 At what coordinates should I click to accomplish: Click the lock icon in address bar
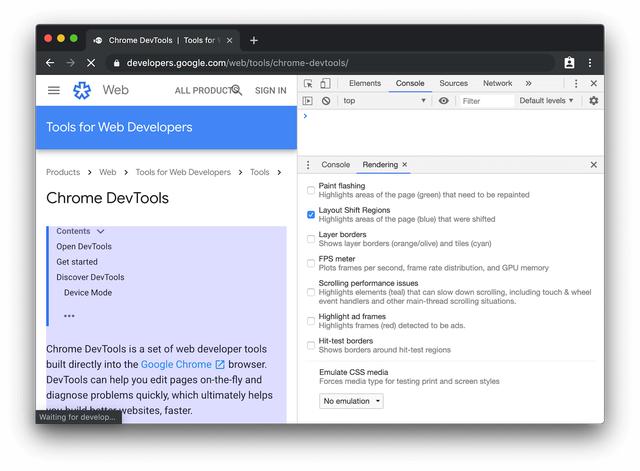(x=117, y=63)
